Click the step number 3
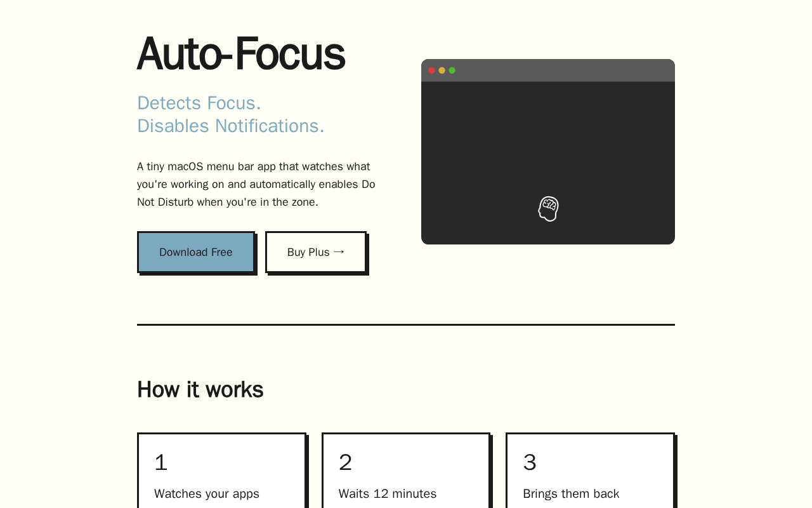The image size is (812, 508). point(530,462)
